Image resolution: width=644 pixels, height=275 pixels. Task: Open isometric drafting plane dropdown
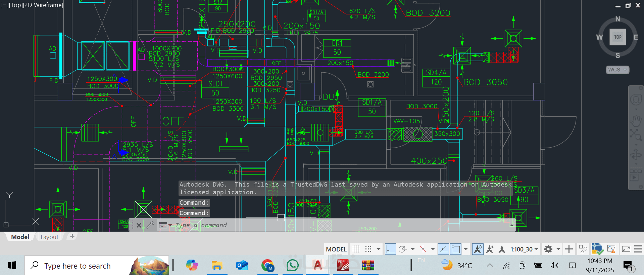(x=433, y=249)
